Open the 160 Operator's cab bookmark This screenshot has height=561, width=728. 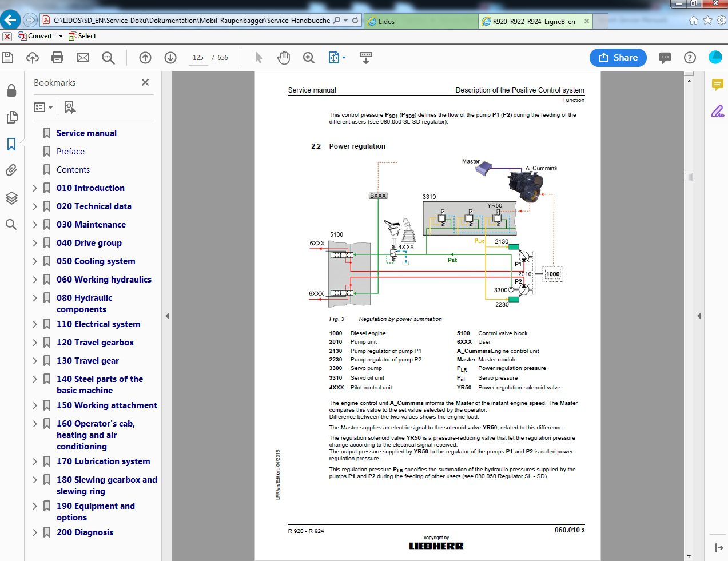[96, 435]
